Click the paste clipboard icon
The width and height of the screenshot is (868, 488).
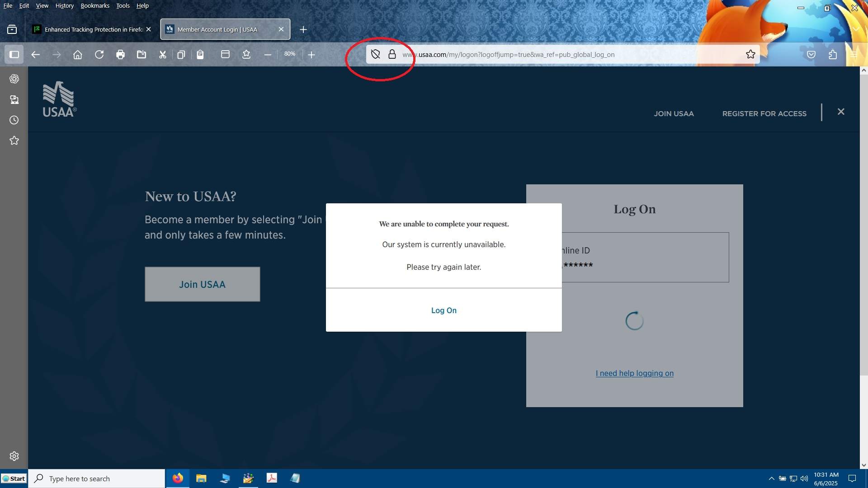pos(200,55)
